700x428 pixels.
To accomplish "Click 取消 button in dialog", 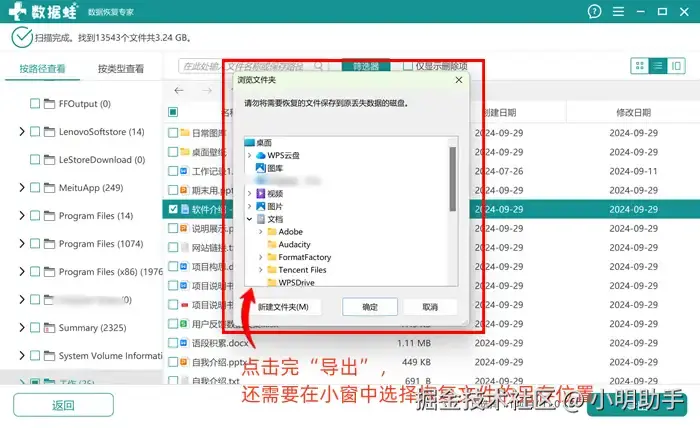I will (x=430, y=307).
